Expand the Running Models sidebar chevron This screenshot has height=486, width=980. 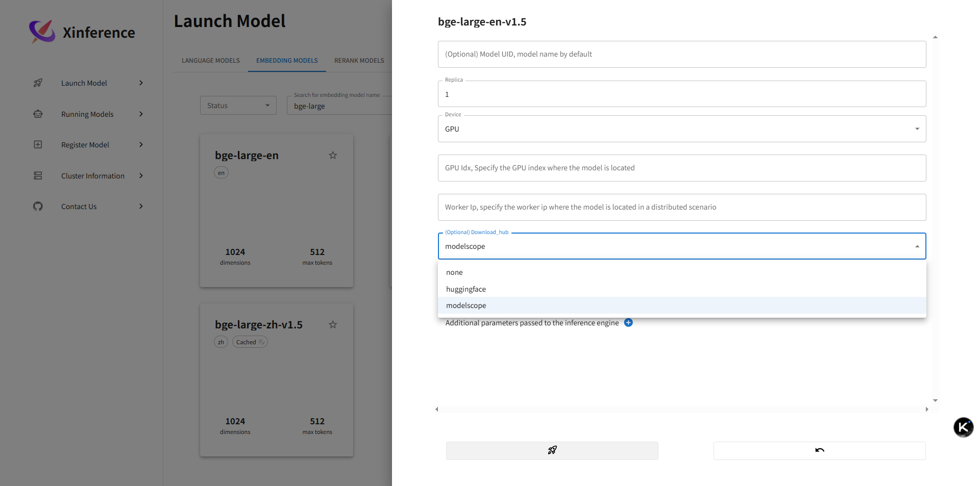(x=141, y=114)
